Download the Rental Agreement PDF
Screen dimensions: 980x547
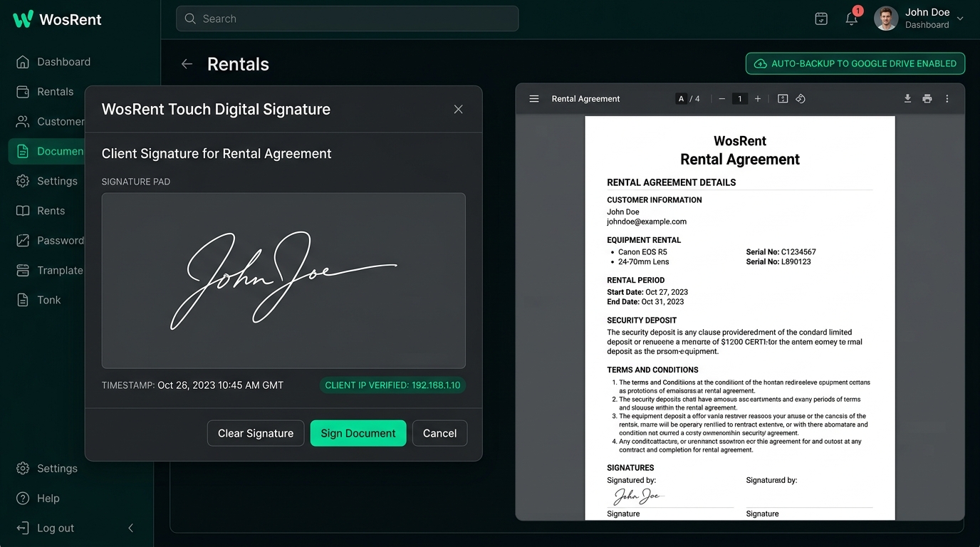907,99
